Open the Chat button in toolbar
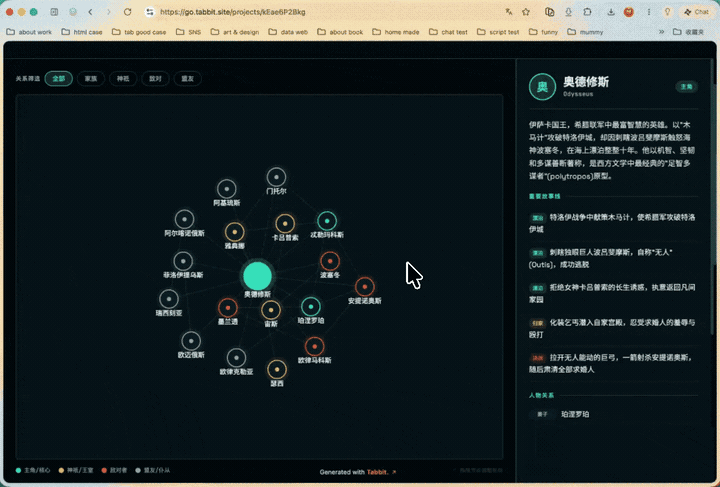The height and width of the screenshot is (487, 720). pyautogui.click(x=696, y=12)
